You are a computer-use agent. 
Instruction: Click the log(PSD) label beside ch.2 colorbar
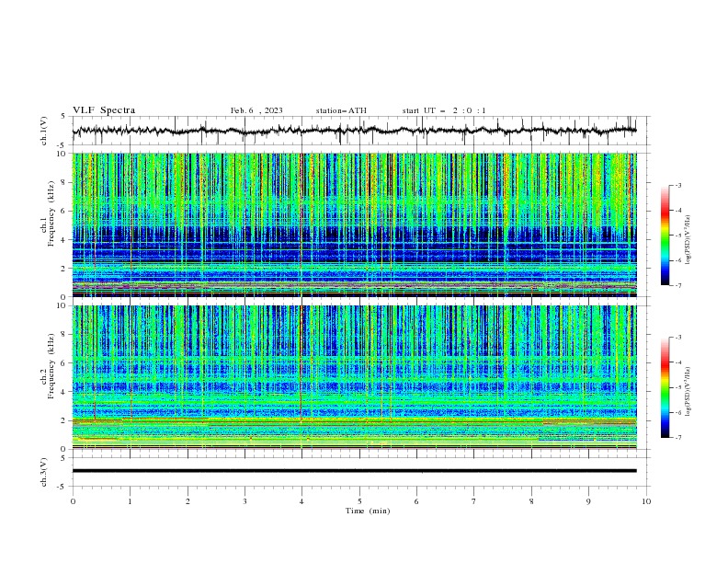point(688,392)
